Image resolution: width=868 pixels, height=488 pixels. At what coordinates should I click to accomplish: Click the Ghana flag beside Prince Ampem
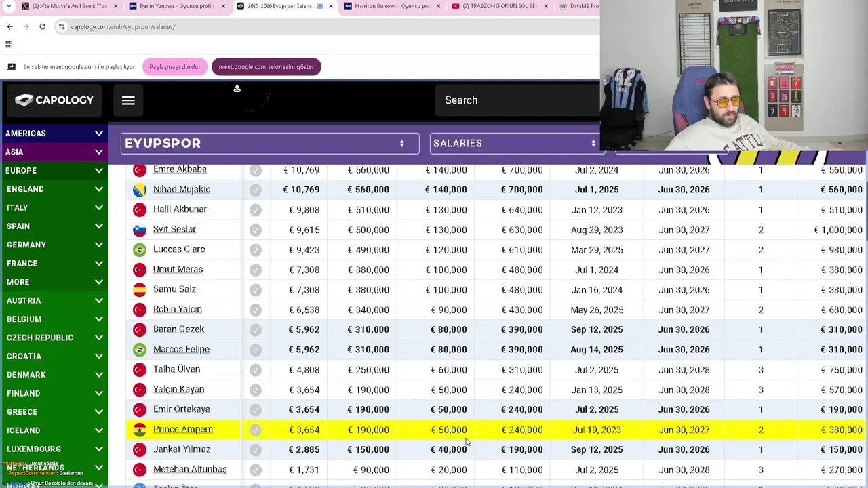[140, 430]
